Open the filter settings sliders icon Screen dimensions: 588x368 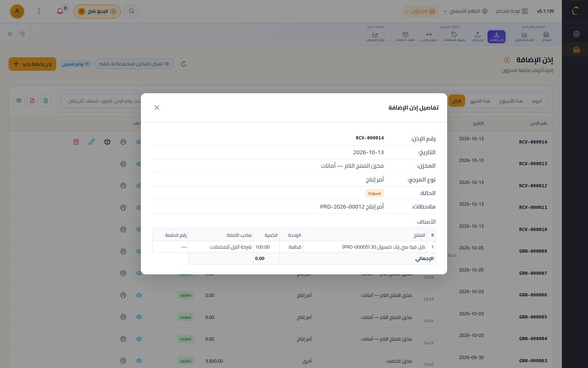click(19, 101)
